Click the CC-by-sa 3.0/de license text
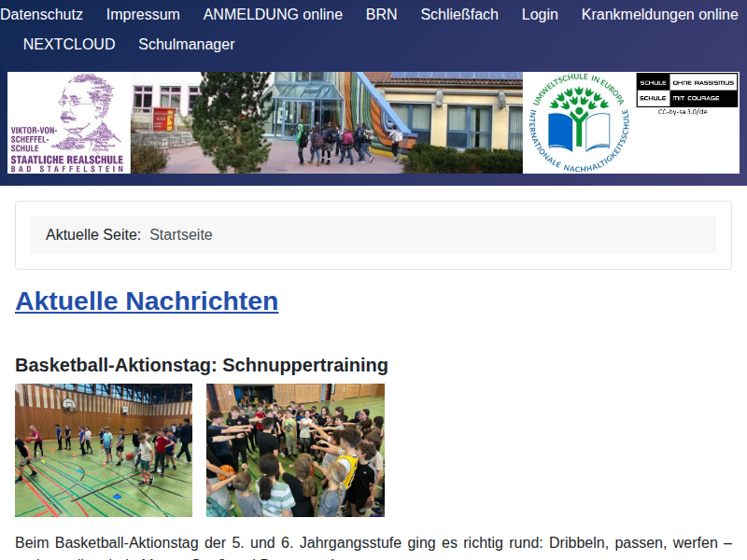This screenshot has height=560, width=747. tap(682, 111)
